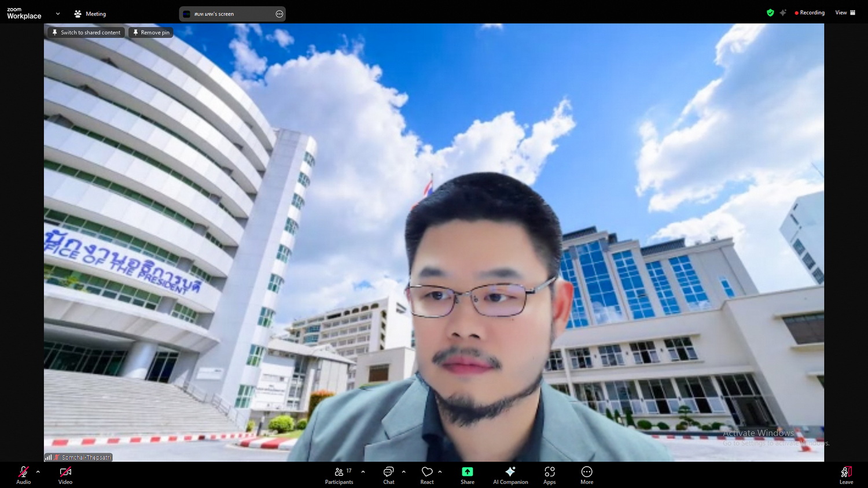Expand chat options chevron beside Chat

tap(403, 472)
